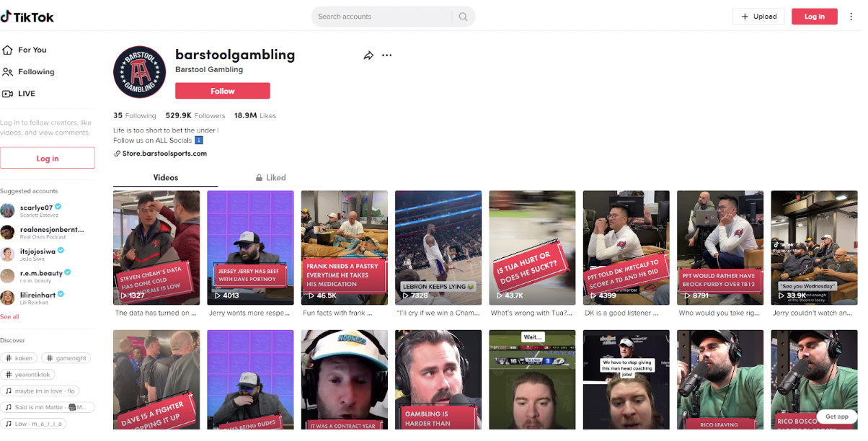
Task: Open the koken hashtag
Action: (19, 358)
